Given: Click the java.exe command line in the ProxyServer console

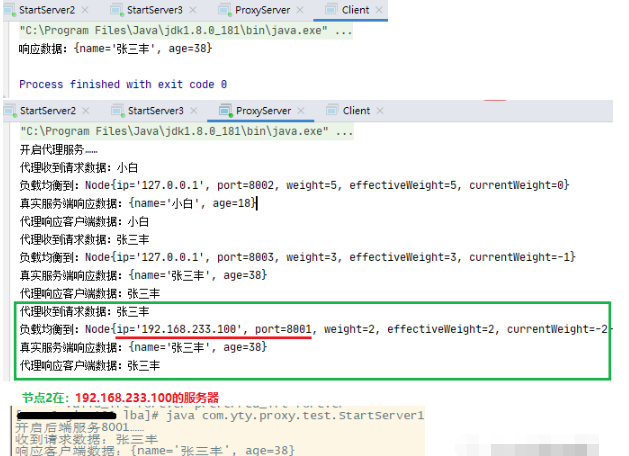Looking at the screenshot, I should tap(187, 132).
